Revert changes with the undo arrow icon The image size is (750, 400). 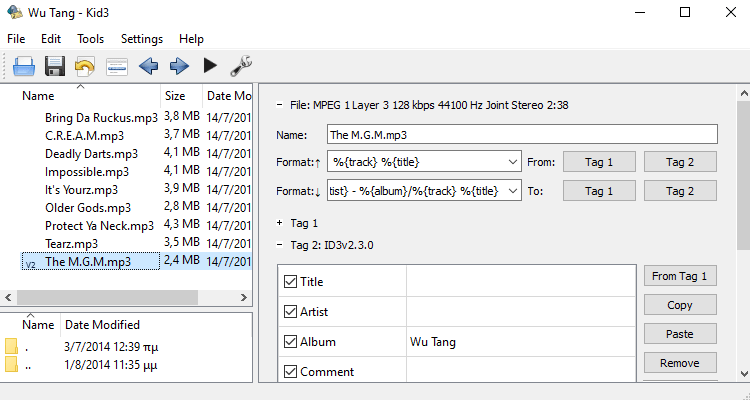85,66
